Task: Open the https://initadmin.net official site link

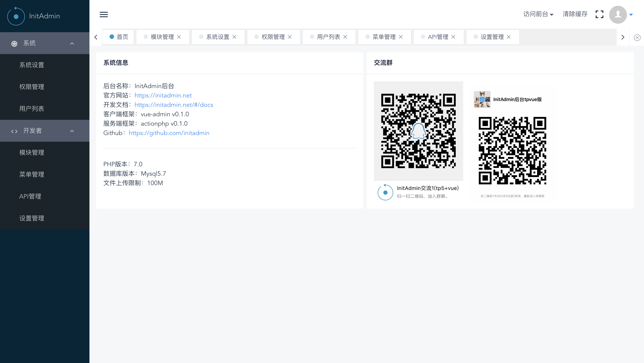Action: tap(163, 95)
